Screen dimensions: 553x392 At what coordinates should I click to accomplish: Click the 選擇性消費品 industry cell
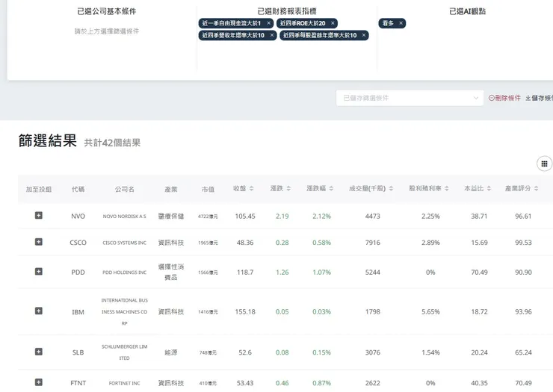[171, 272]
